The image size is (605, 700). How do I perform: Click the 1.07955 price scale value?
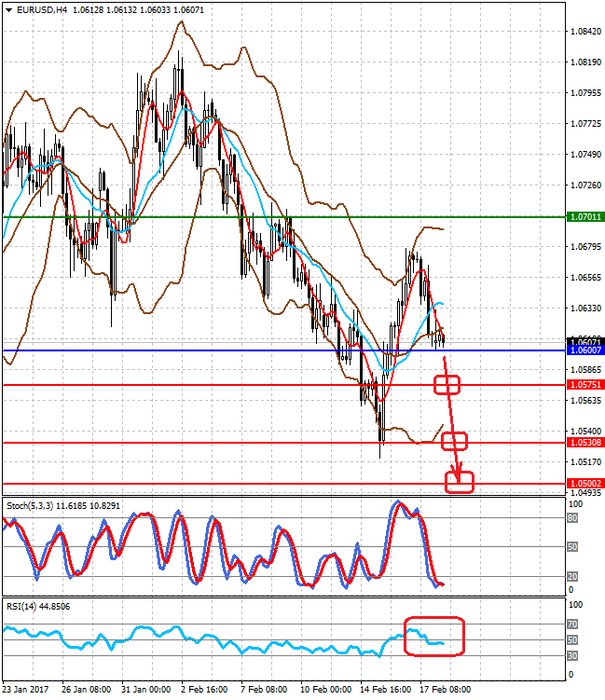[x=585, y=93]
